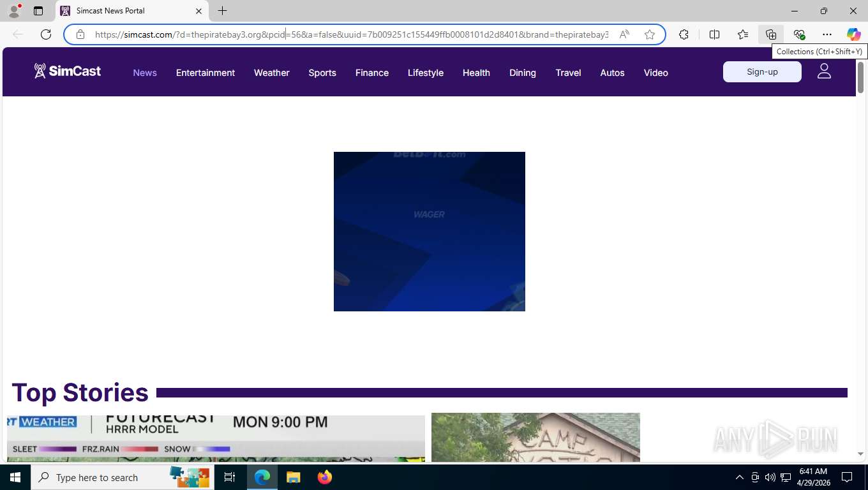Click the taskbar search box

click(121, 477)
